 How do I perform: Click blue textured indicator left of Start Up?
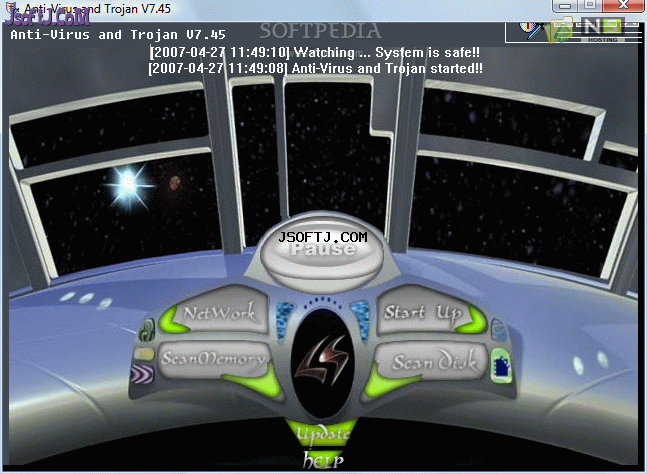pyautogui.click(x=360, y=321)
